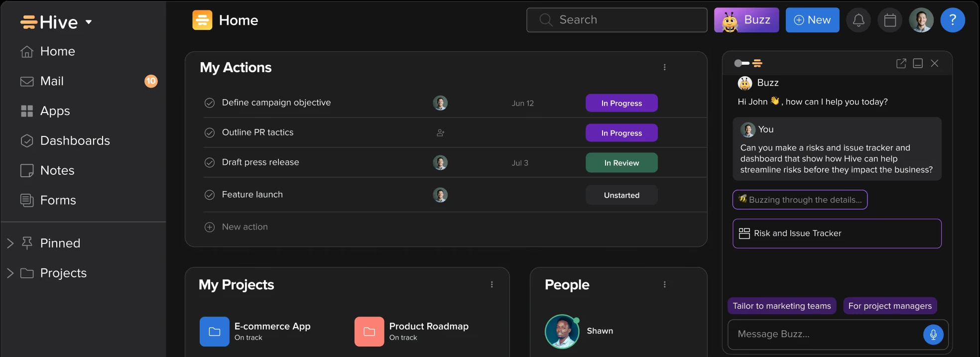The image size is (980, 357).
Task: Click Buzzing through the details status chip
Action: tap(800, 200)
